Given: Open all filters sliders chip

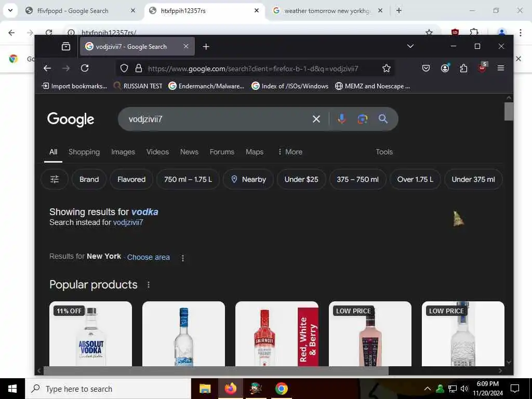Looking at the screenshot, I should [x=55, y=179].
